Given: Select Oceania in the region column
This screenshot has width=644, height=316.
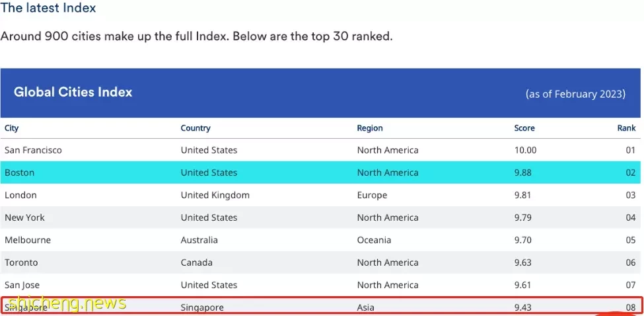Looking at the screenshot, I should tap(374, 240).
